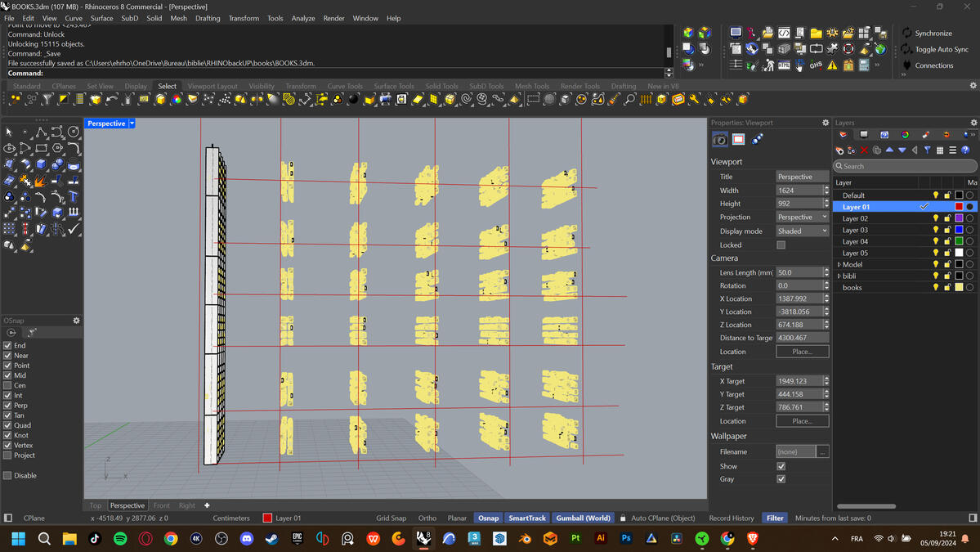The image size is (980, 552).
Task: Click the filter funnel icon in Layers panel
Action: [927, 150]
